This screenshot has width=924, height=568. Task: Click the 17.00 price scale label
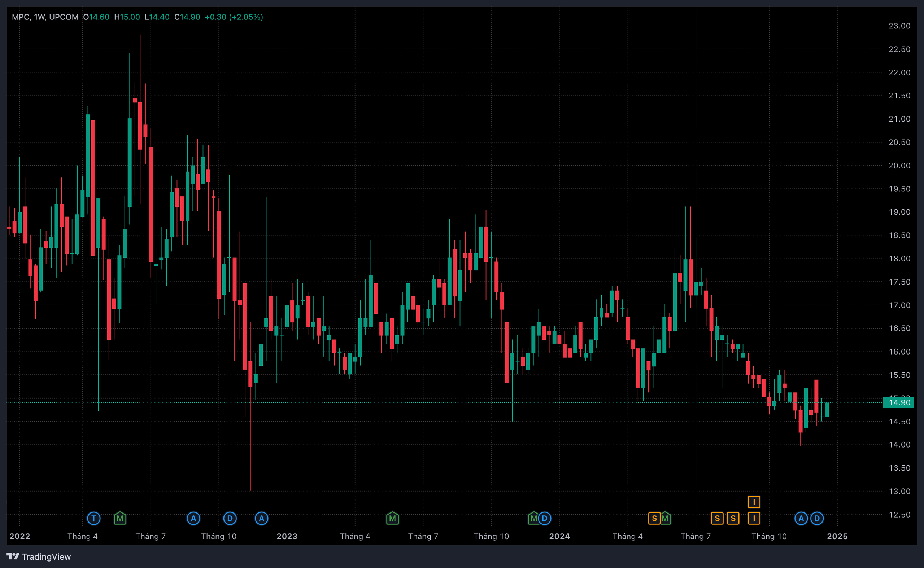coord(899,305)
